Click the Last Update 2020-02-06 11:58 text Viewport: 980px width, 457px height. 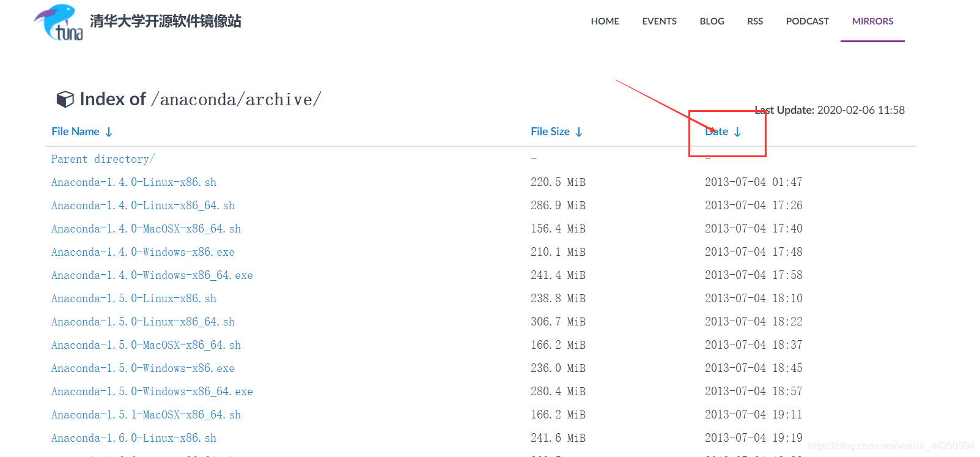click(x=830, y=110)
